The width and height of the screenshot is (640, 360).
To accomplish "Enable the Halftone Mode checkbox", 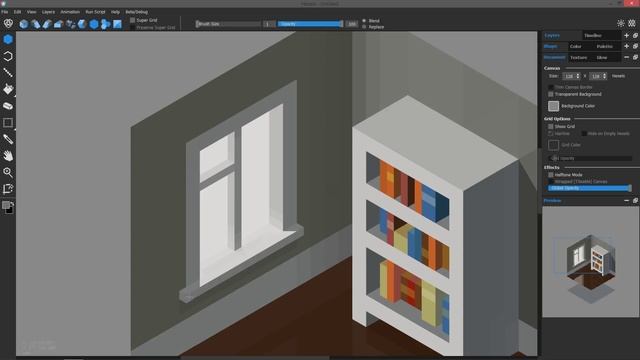I will point(551,175).
